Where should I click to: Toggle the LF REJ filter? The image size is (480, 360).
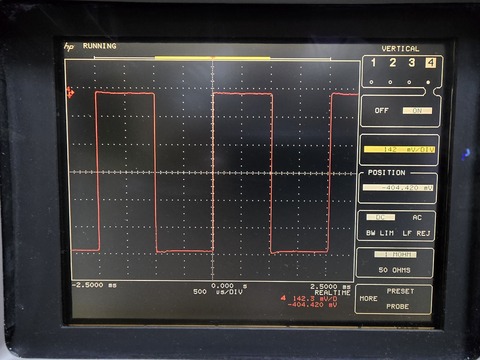(x=416, y=233)
